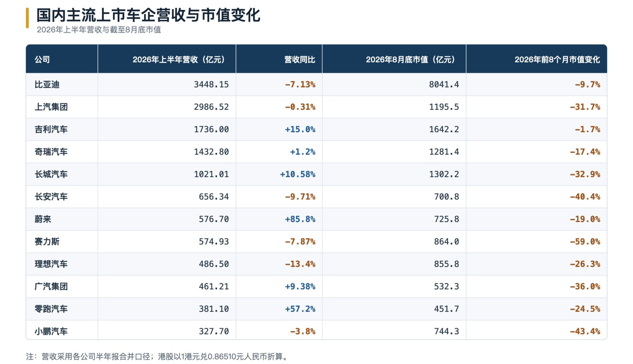The width and height of the screenshot is (633, 364).
Task: Select 比亚迪 revenue change -7.13%
Action: (x=300, y=84)
